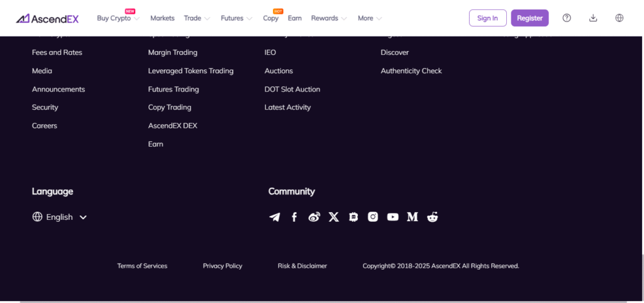Image resolution: width=644 pixels, height=303 pixels.
Task: Open Earn in top navigation bar
Action: (294, 18)
